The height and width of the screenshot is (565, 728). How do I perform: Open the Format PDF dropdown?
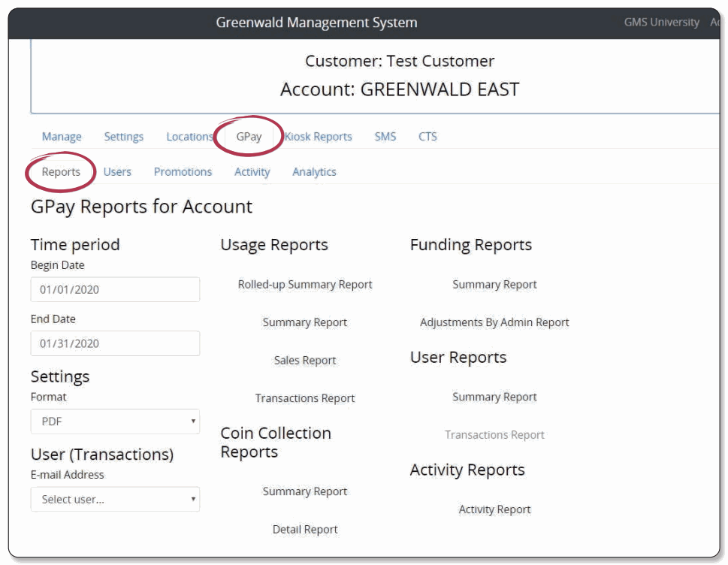pyautogui.click(x=115, y=421)
